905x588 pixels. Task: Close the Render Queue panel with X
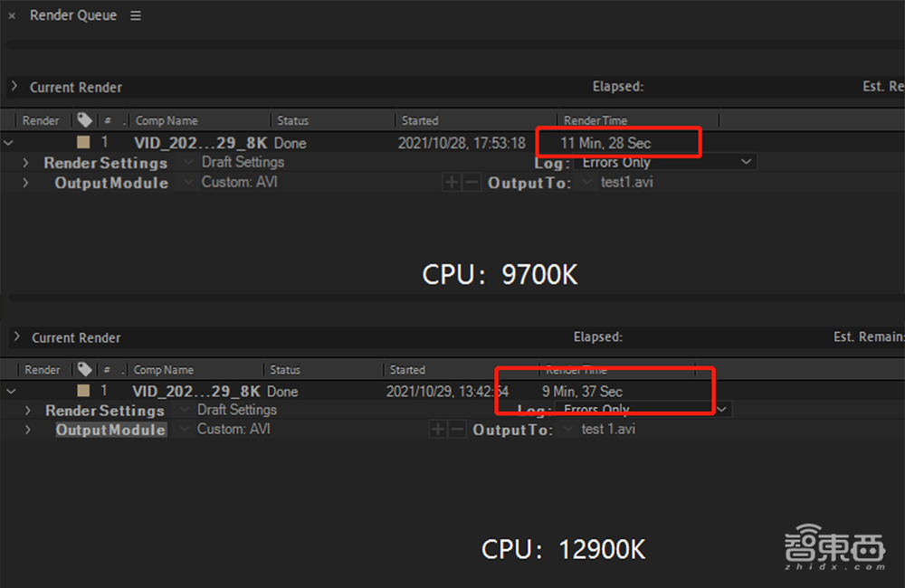pyautogui.click(x=12, y=16)
